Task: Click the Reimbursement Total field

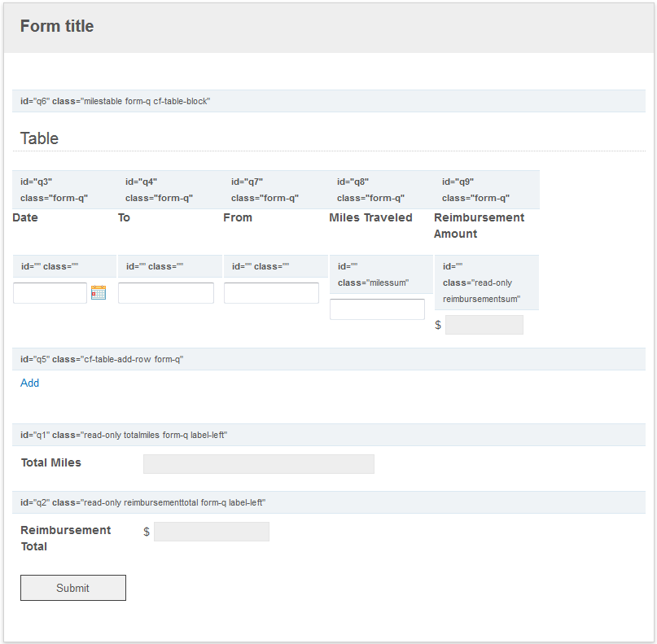Action: pyautogui.click(x=212, y=532)
